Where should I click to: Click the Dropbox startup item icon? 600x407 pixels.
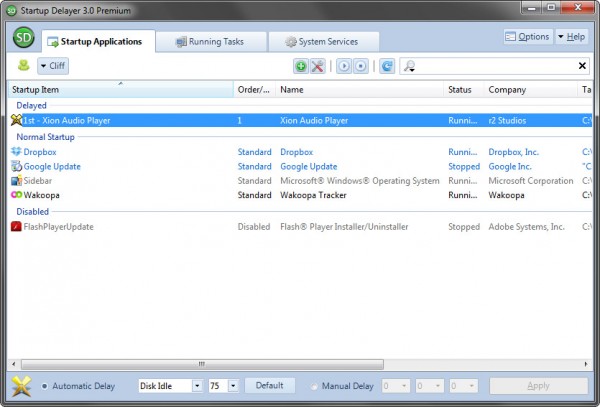(x=16, y=152)
